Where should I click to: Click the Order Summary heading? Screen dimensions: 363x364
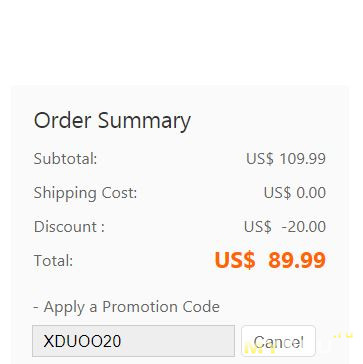tap(112, 120)
